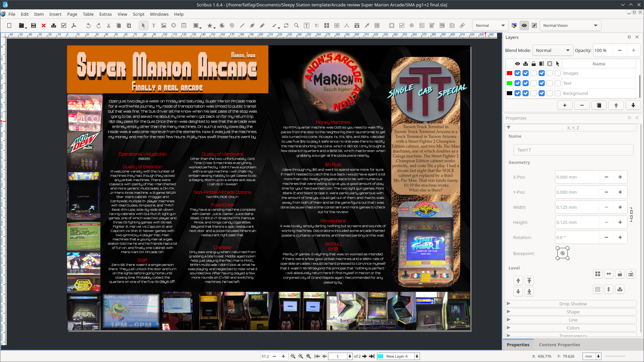Open the Script menu

[139, 14]
